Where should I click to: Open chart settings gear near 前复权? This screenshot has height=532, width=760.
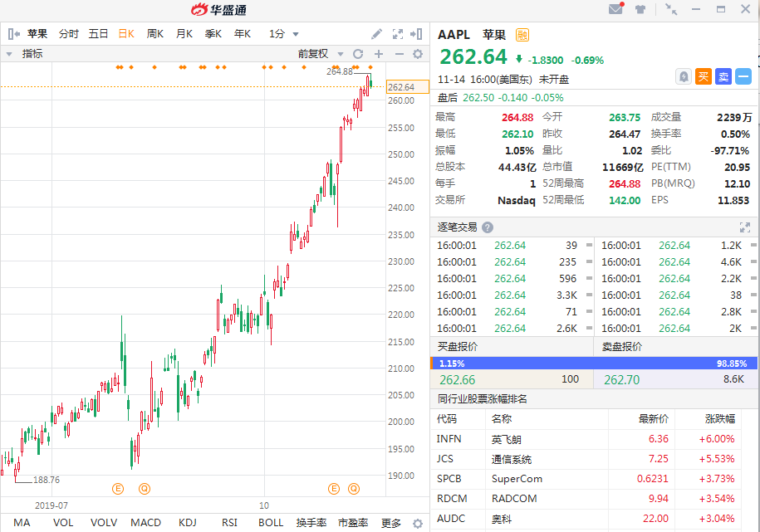pos(418,54)
